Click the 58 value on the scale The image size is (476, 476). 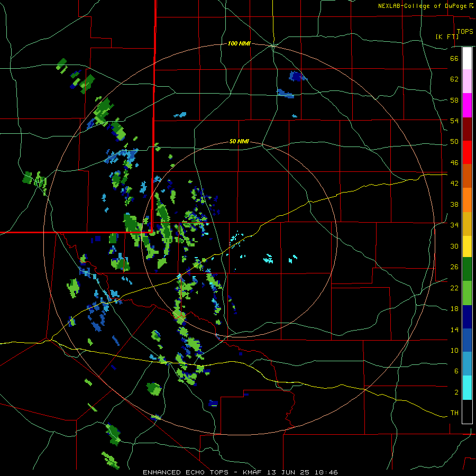[454, 100]
